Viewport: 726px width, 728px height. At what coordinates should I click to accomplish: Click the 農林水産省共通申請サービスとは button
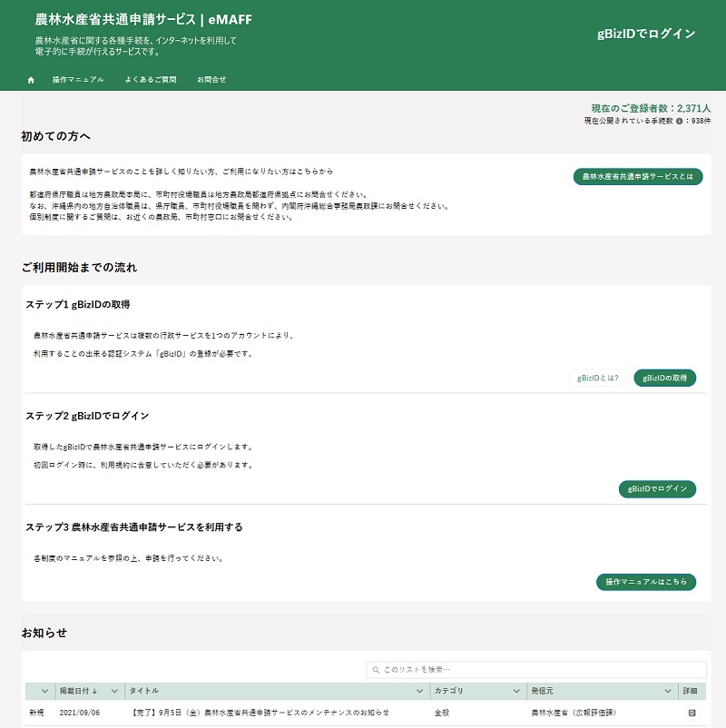(x=635, y=176)
